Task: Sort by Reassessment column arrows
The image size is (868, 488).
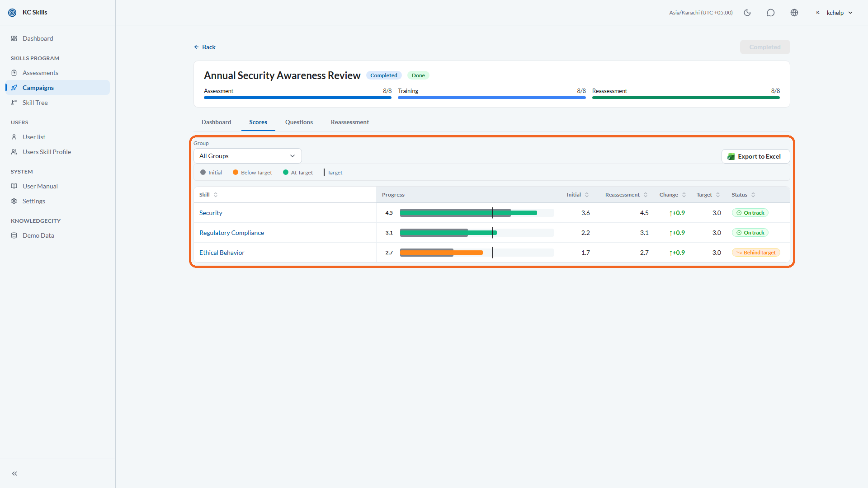Action: (x=646, y=195)
